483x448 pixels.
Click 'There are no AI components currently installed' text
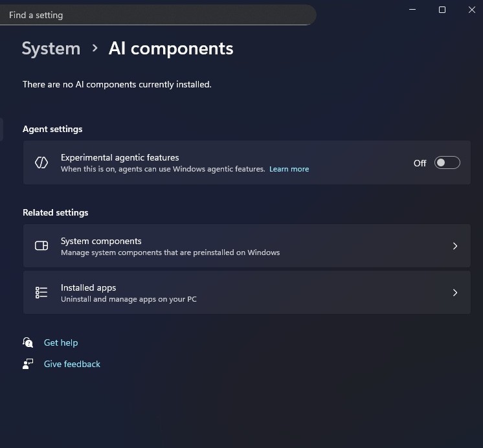[x=117, y=84]
